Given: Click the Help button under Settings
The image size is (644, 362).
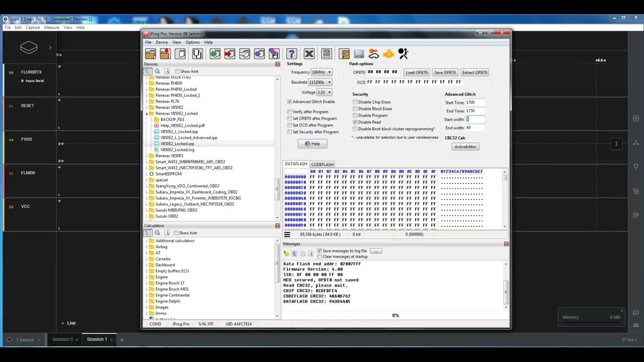Looking at the screenshot, I should click(x=312, y=144).
